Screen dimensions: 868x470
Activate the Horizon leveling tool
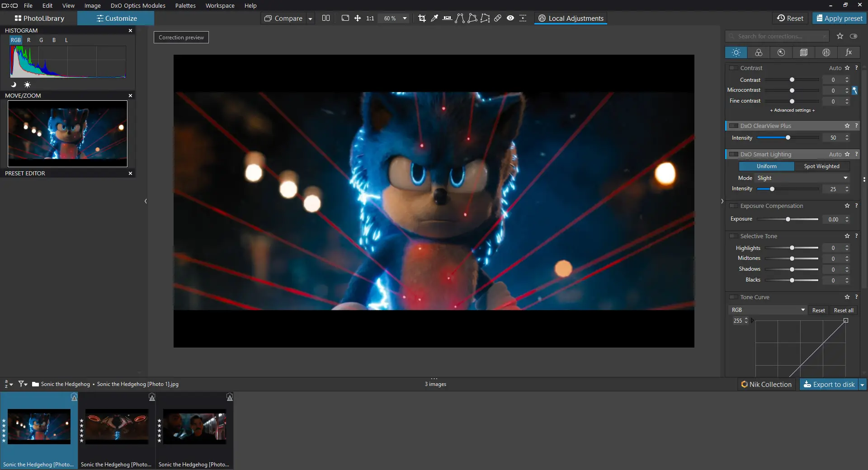pos(447,18)
